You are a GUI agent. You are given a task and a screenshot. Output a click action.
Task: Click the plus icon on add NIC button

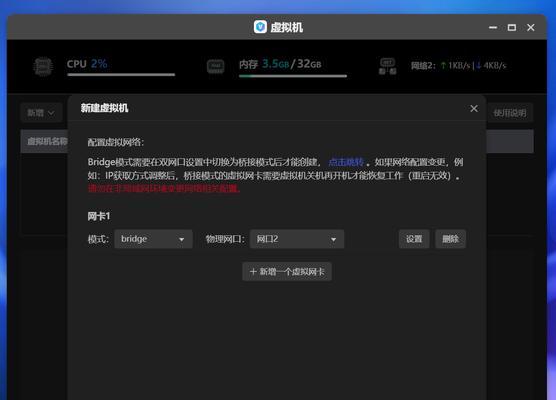253,272
